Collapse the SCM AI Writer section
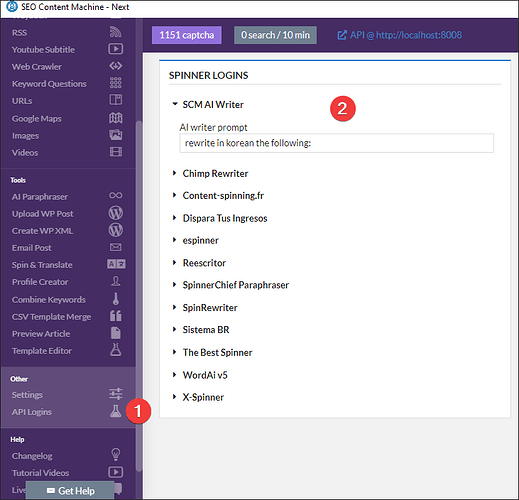The width and height of the screenshot is (519, 500). tap(174, 104)
